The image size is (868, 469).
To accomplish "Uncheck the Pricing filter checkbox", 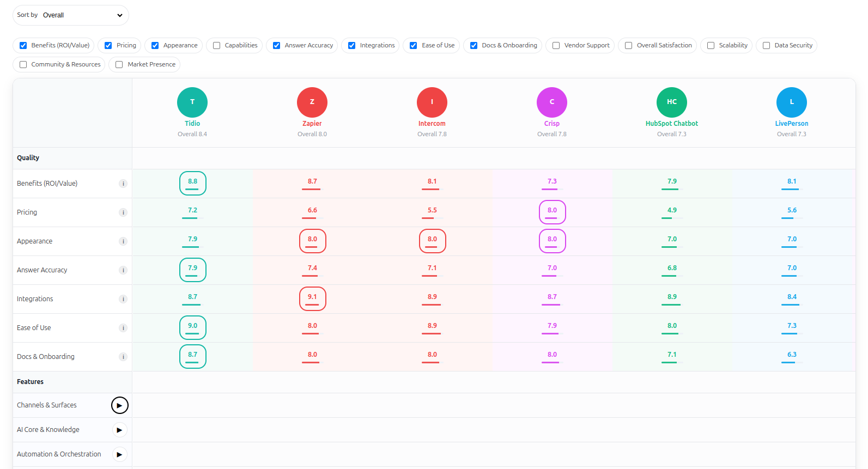I will tap(108, 46).
